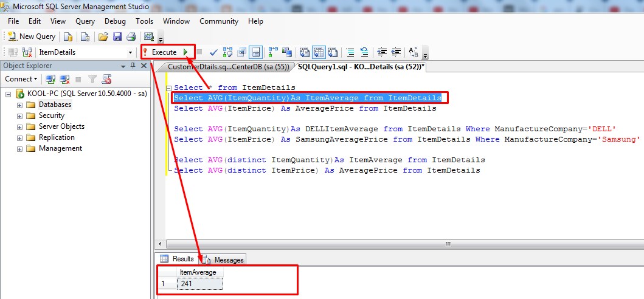The height and width of the screenshot is (299, 644).
Task: Open the standard toolbar overflow options arrow
Action: (x=161, y=40)
